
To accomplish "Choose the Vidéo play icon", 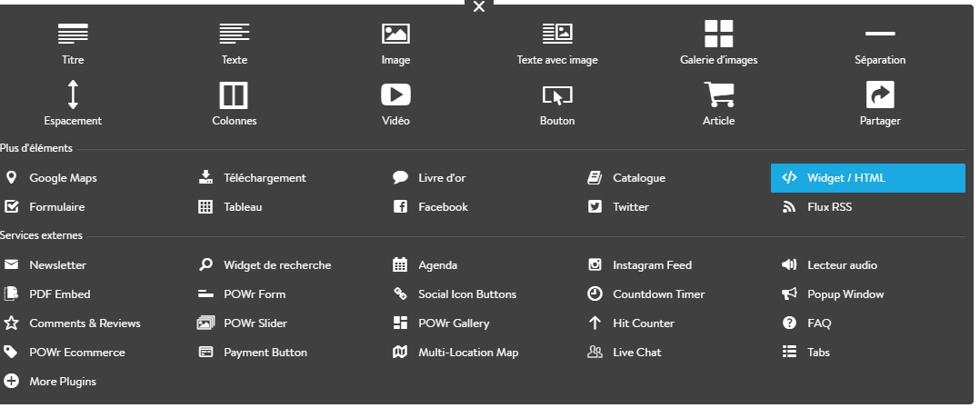I will pos(395,95).
